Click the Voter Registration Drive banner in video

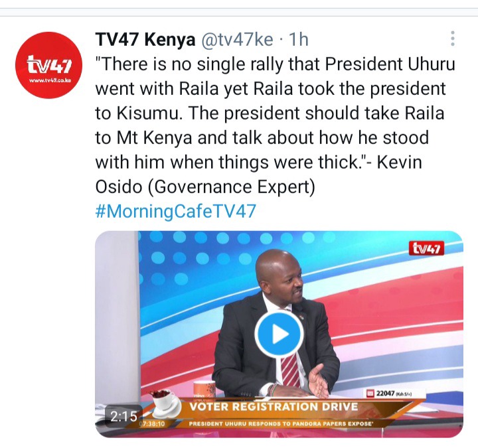point(274,407)
